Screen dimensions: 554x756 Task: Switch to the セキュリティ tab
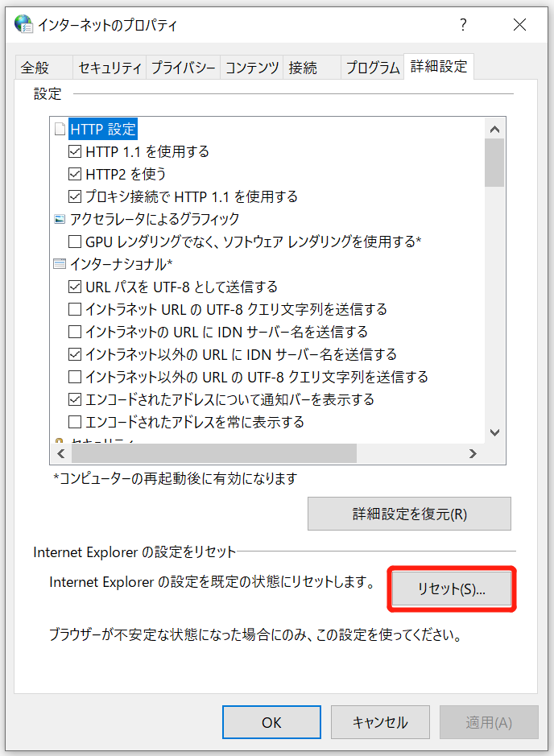(110, 68)
